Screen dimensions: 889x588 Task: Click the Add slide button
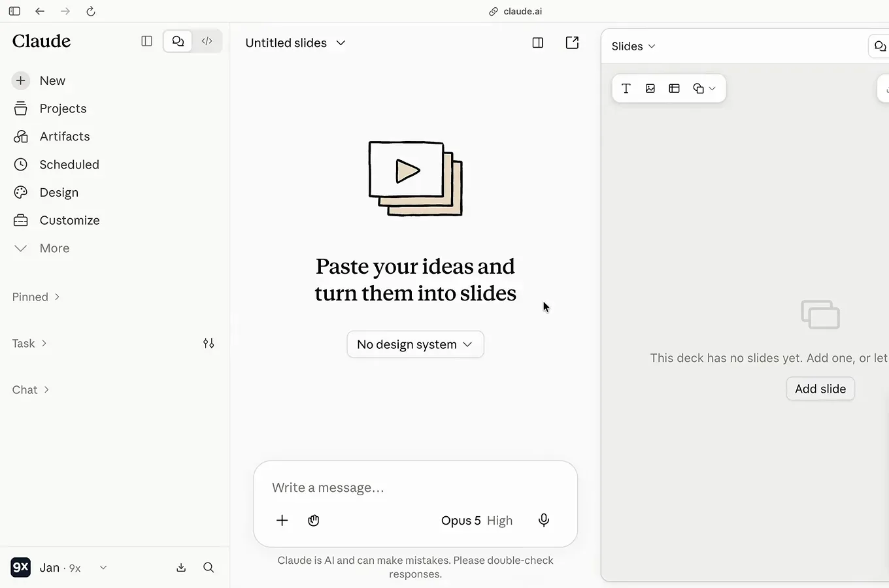820,389
